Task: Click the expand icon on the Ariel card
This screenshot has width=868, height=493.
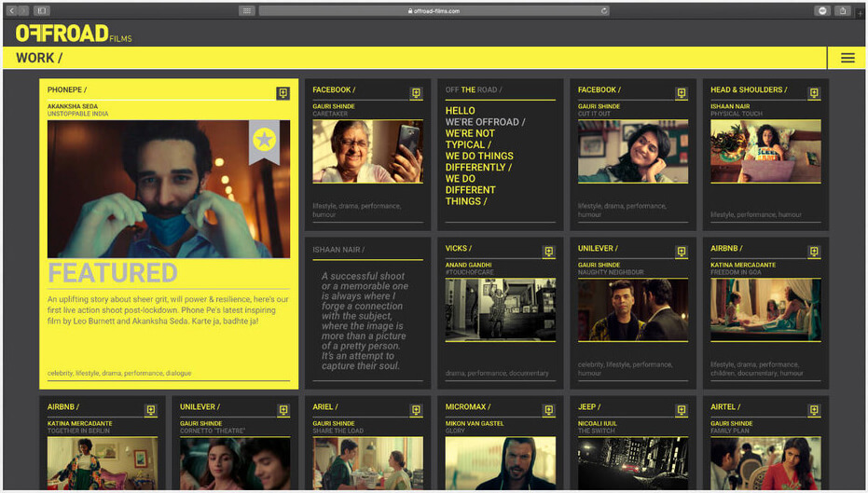Action: coord(416,410)
